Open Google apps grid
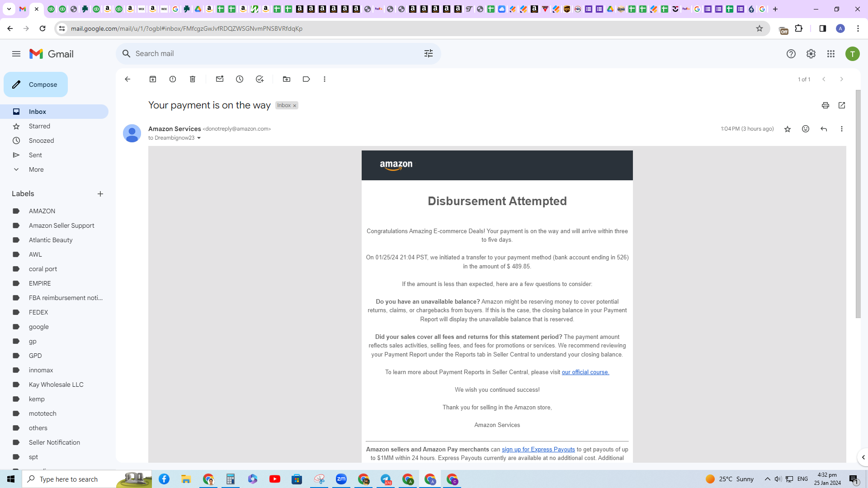 tap(831, 54)
